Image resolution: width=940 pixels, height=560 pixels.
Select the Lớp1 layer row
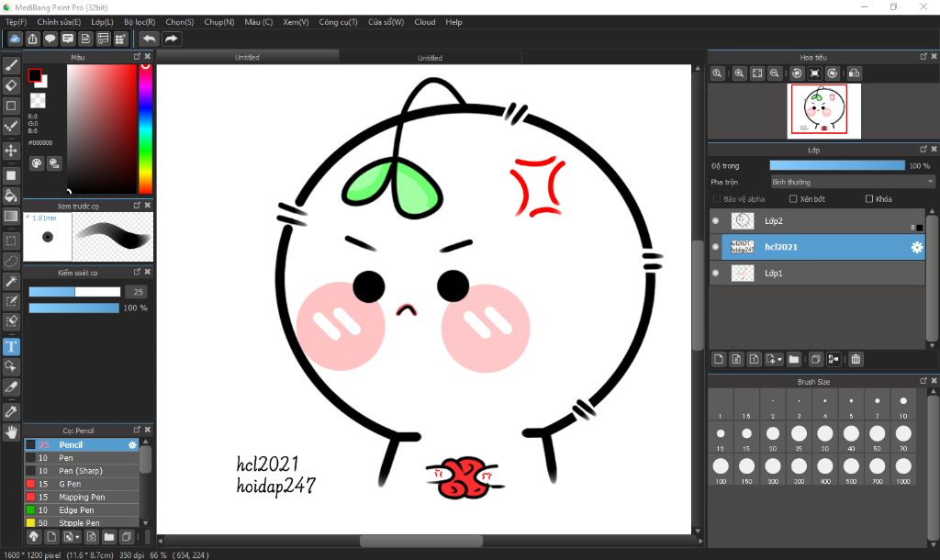click(817, 273)
